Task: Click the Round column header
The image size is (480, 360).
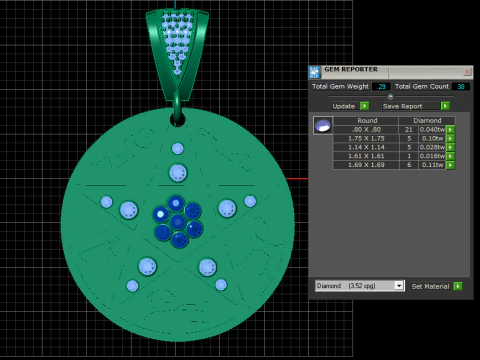Action: point(367,121)
